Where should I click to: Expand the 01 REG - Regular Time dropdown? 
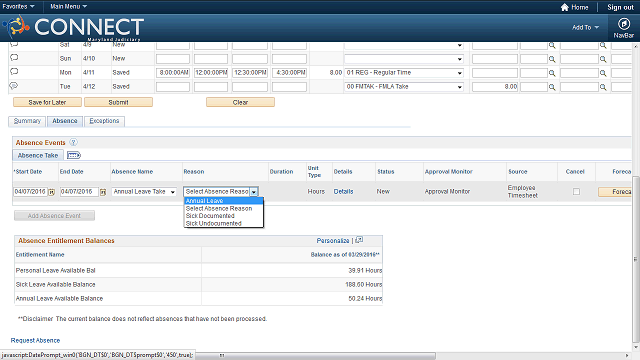coord(404,73)
